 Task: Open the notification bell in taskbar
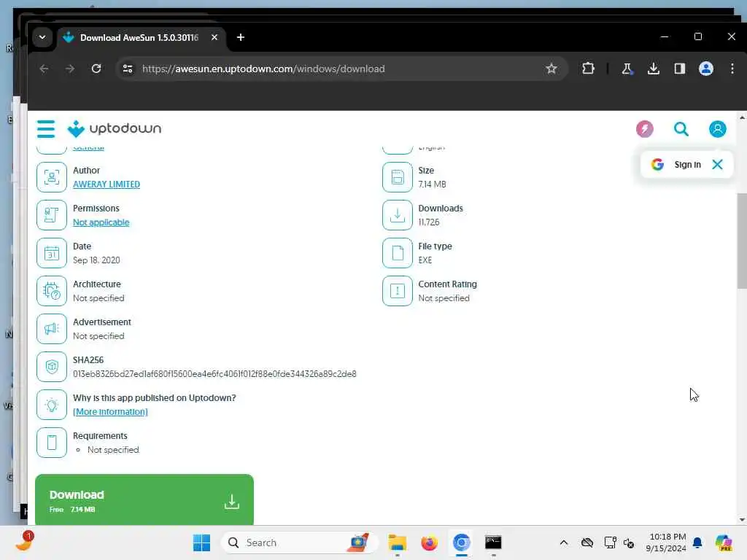tap(697, 542)
